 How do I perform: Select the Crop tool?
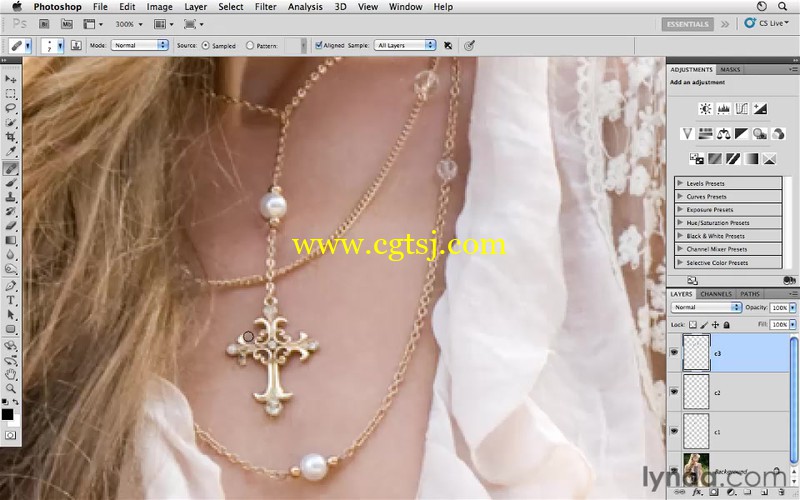click(11, 137)
